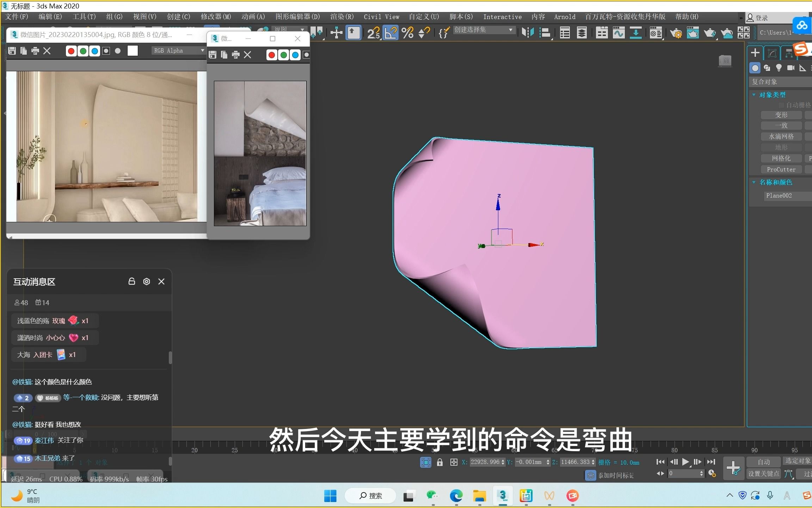Viewport: 812px width, 508px height.
Task: Switch to the Modify panel tab
Action: (x=772, y=53)
